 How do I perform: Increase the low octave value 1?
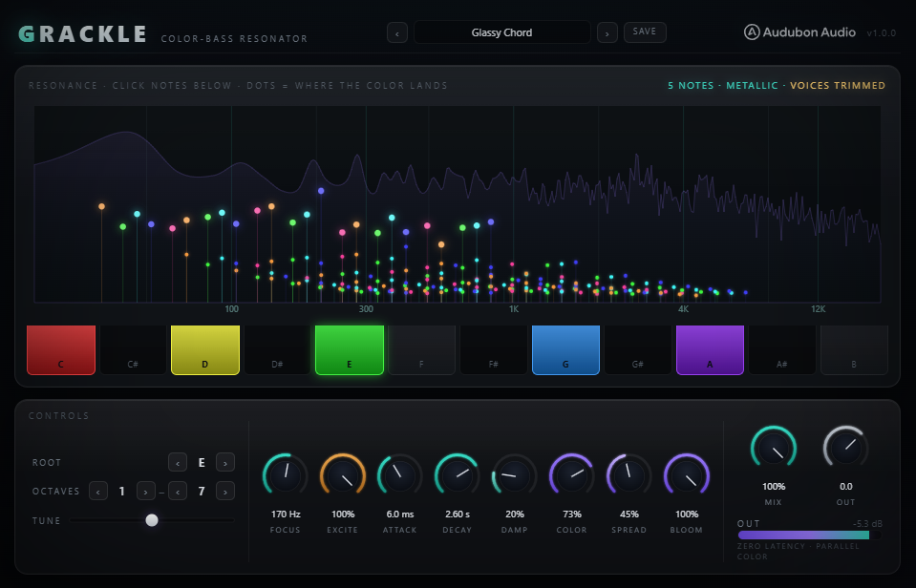coord(145,491)
